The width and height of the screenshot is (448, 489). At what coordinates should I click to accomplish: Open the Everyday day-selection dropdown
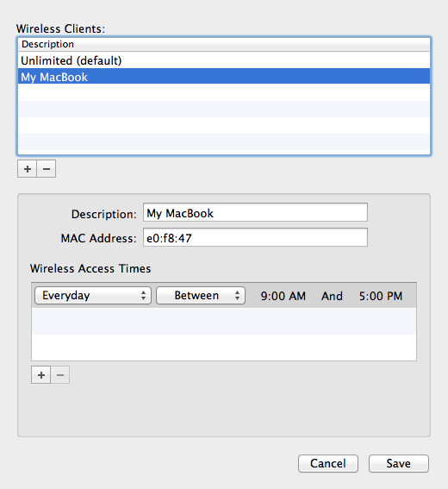(x=93, y=295)
